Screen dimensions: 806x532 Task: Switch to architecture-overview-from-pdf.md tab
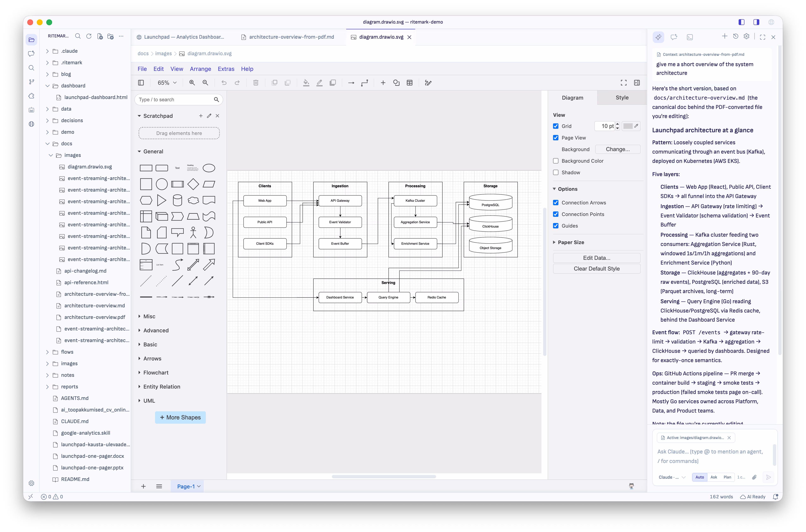point(288,37)
